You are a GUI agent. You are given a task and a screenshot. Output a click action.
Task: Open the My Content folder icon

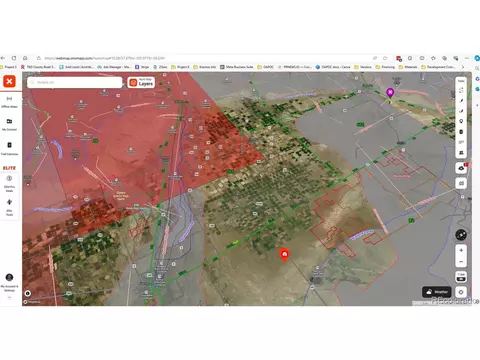(x=9, y=121)
